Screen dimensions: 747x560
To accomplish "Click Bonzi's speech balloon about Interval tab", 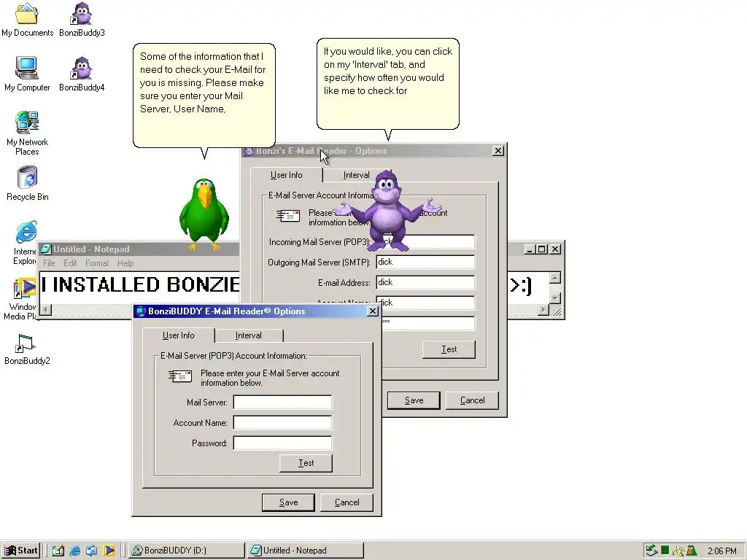I will [388, 84].
